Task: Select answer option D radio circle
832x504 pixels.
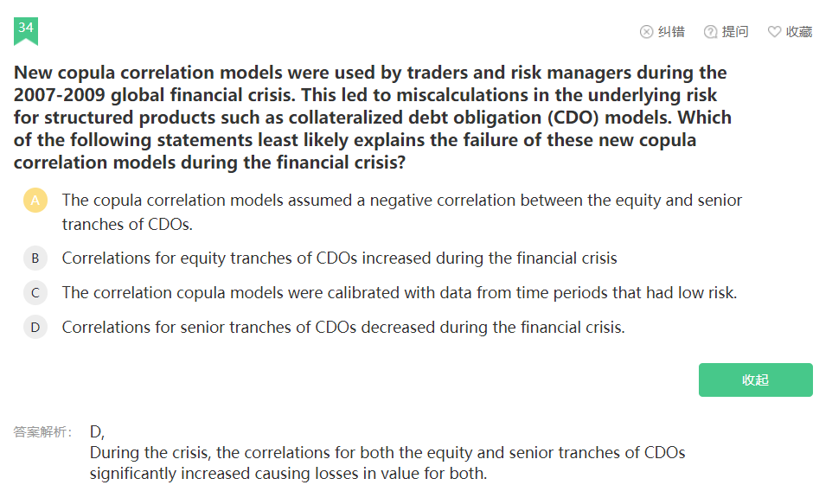Action: coord(35,327)
